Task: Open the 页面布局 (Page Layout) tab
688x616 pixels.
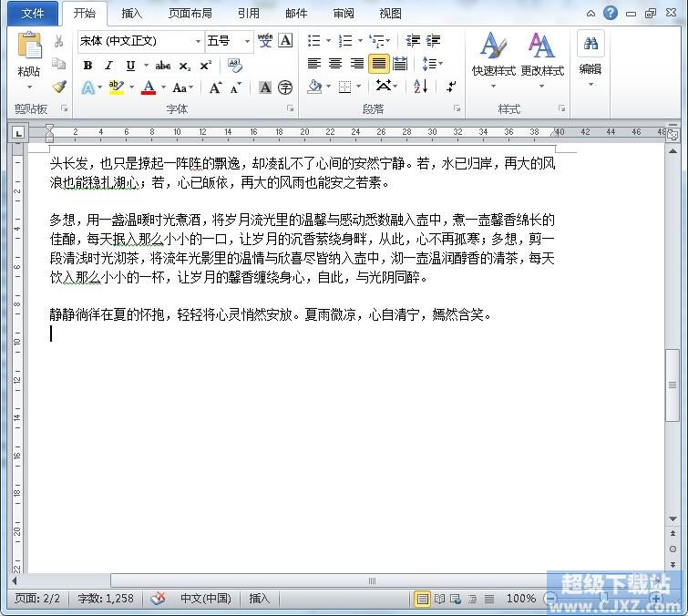Action: 190,14
